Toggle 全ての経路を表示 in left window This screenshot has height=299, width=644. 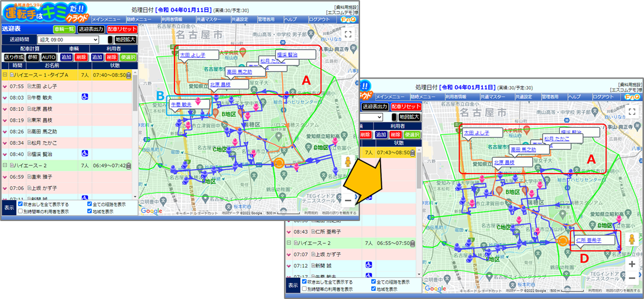90,204
